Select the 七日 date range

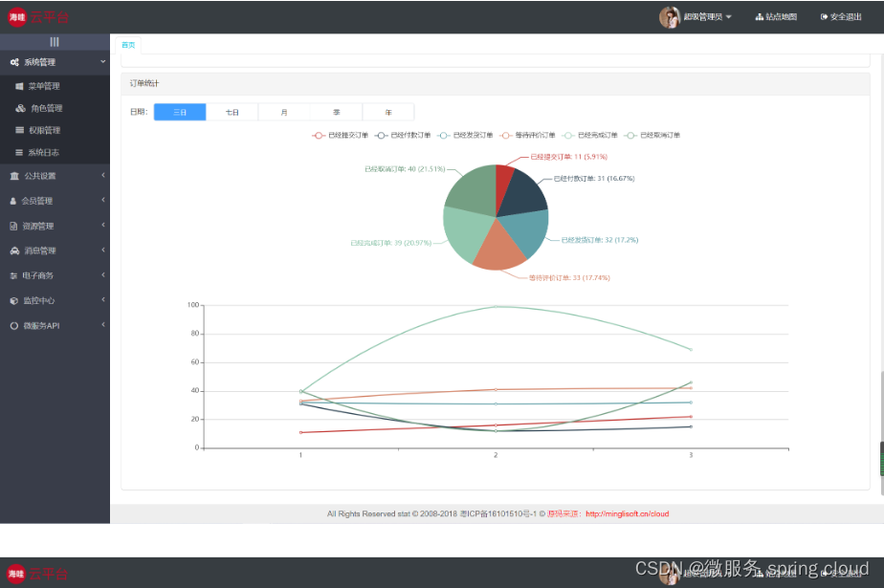pos(232,112)
